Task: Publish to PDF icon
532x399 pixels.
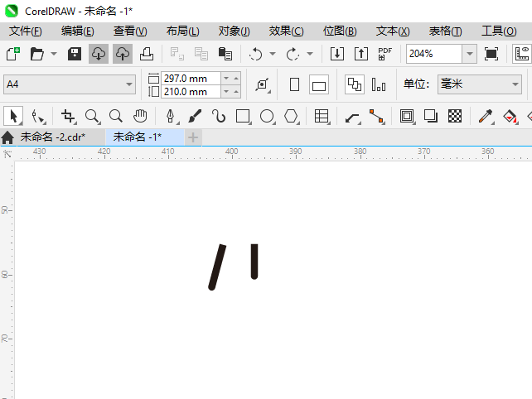Action: pos(384,54)
